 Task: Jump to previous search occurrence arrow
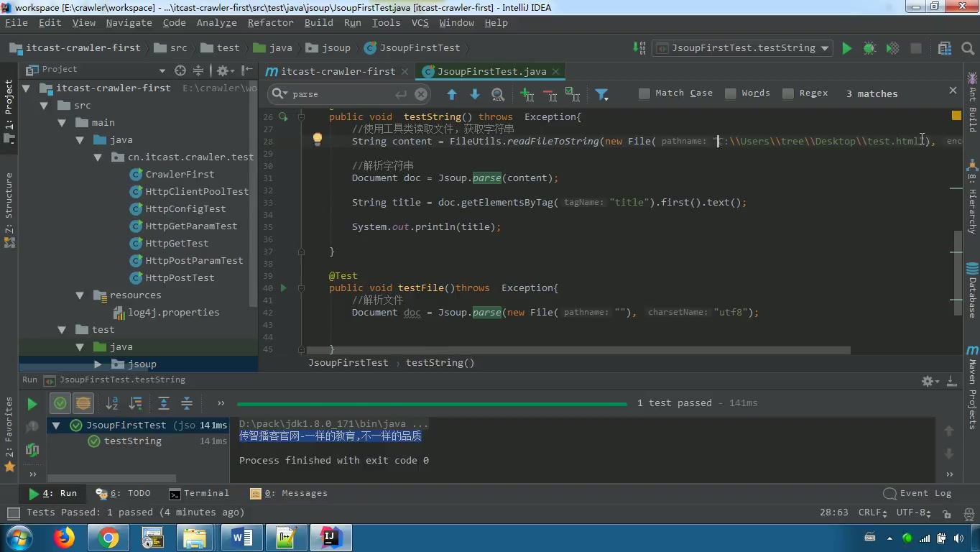click(452, 94)
